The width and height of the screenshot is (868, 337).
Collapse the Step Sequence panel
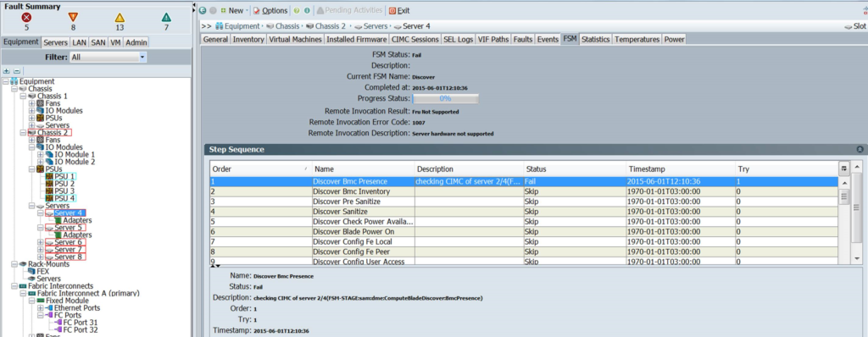click(x=860, y=149)
